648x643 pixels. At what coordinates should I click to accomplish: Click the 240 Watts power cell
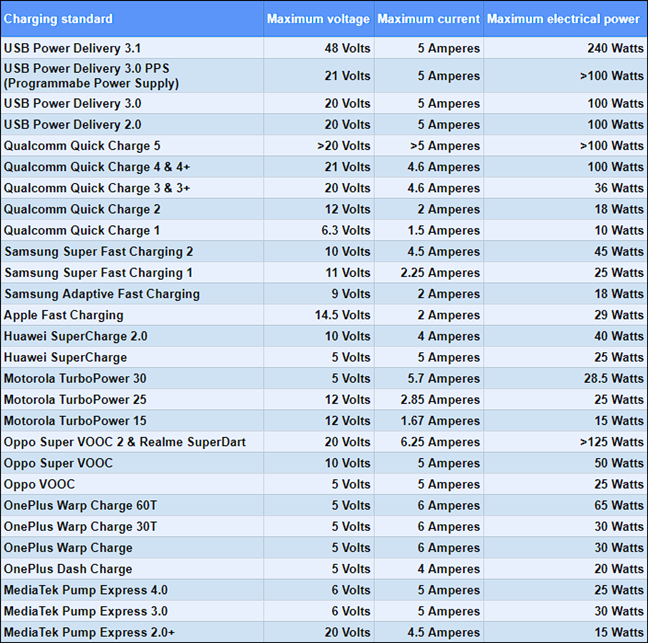point(613,48)
